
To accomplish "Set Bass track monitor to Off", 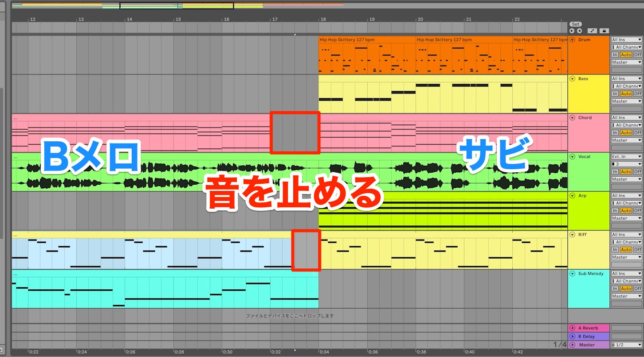I will pos(637,94).
